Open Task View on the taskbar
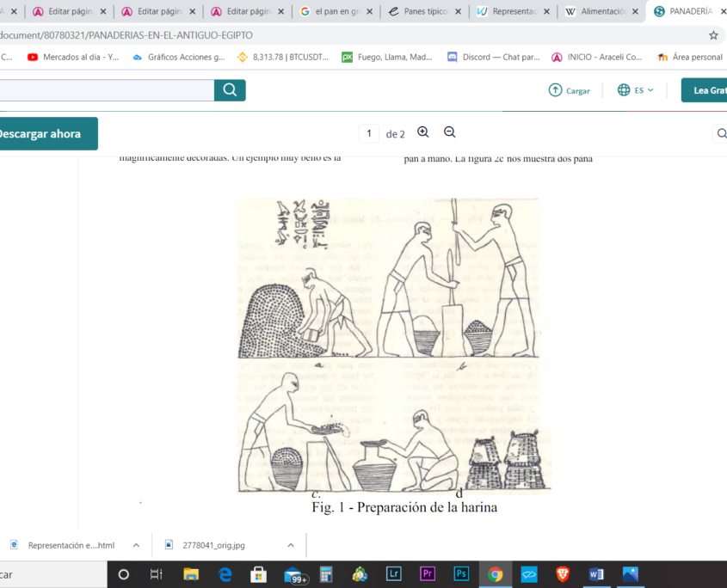 (157, 574)
